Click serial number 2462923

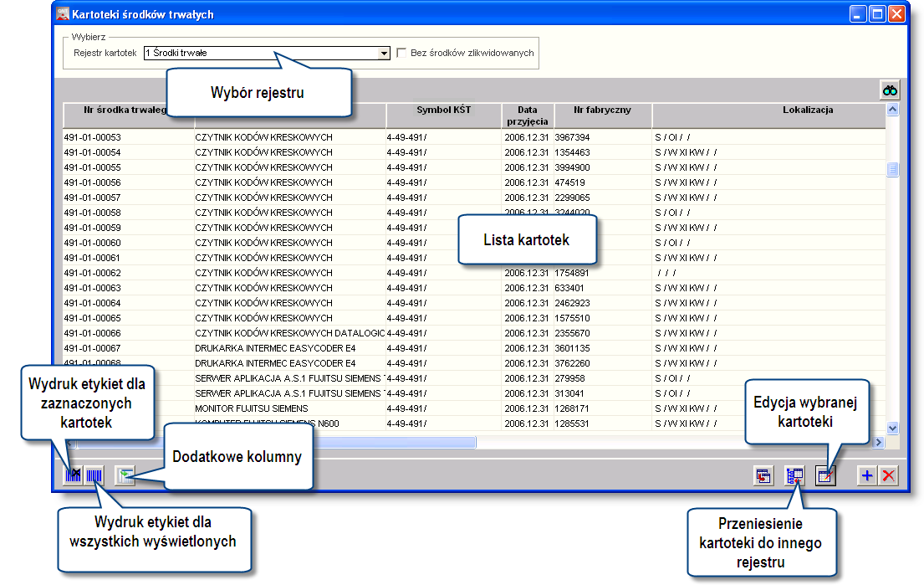(x=572, y=303)
